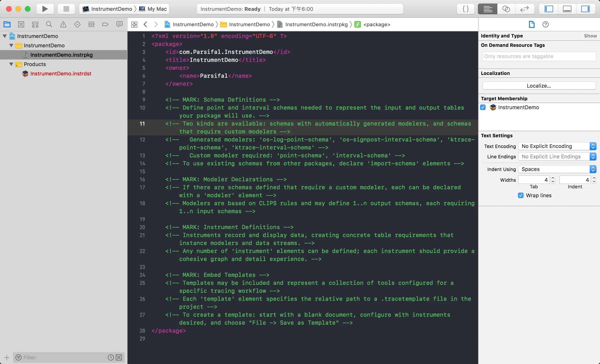This screenshot has height=364, width=600.
Task: Open the Indent Using Spaces dropdown
Action: pyautogui.click(x=557, y=169)
